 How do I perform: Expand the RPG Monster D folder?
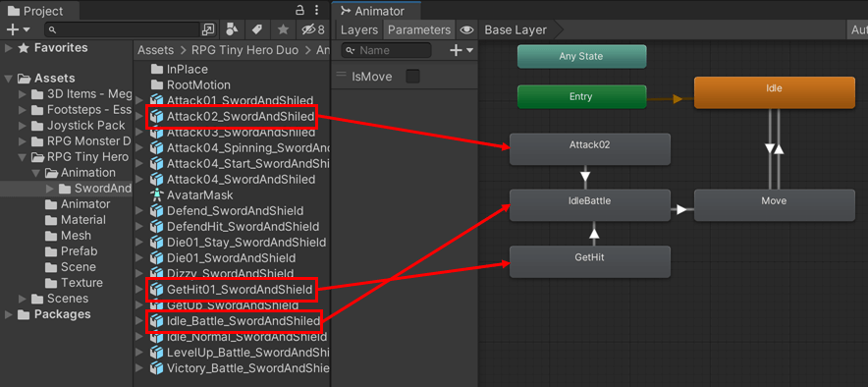pos(23,141)
